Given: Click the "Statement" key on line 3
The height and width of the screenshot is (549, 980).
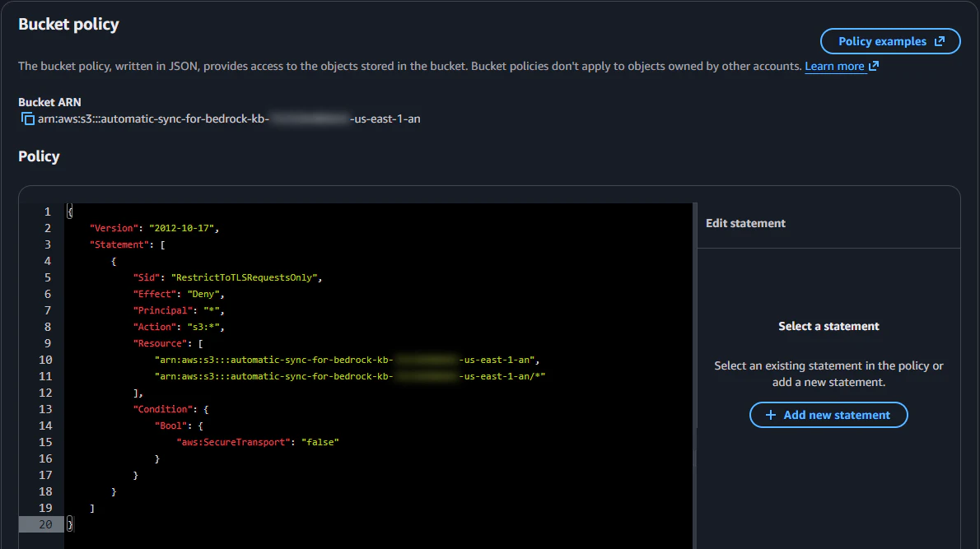Looking at the screenshot, I should coord(119,244).
